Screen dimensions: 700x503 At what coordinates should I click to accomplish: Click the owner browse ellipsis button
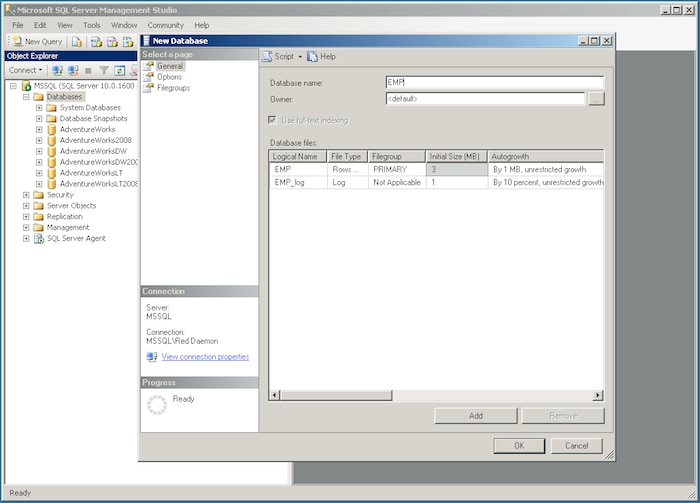click(596, 99)
